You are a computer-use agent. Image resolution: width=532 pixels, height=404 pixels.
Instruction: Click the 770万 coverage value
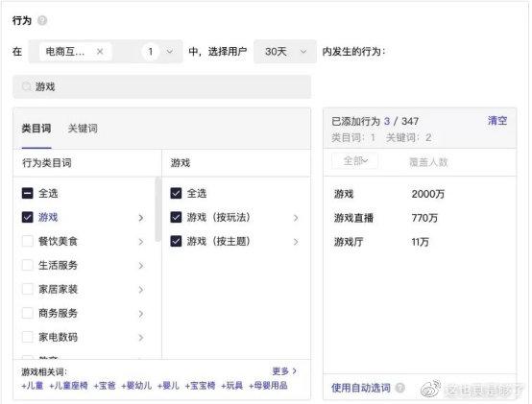point(424,218)
